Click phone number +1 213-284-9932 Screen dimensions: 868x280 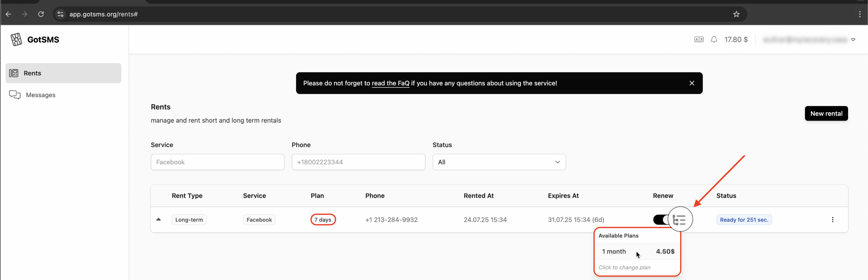391,220
